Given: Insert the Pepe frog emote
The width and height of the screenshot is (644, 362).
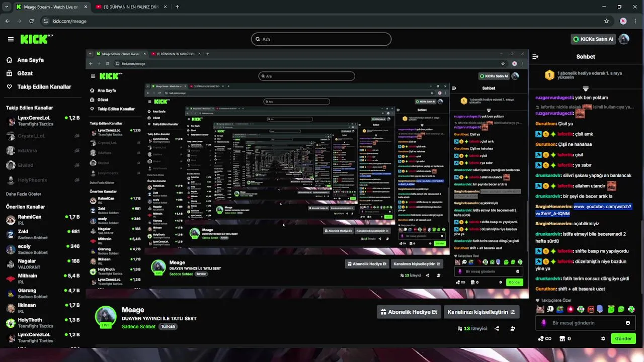Looking at the screenshot, I should 560,309.
